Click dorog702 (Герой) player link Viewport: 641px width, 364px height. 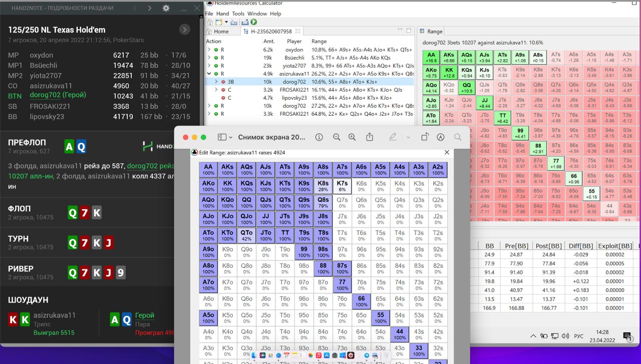click(58, 95)
